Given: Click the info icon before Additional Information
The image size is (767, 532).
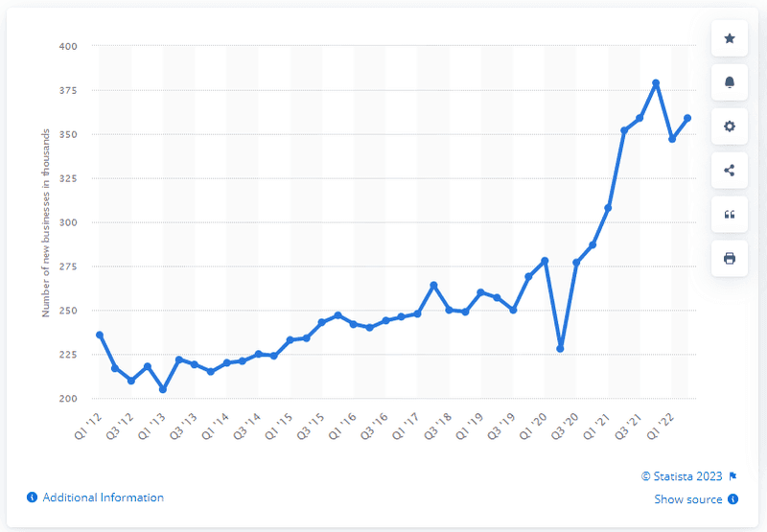Looking at the screenshot, I should (33, 497).
